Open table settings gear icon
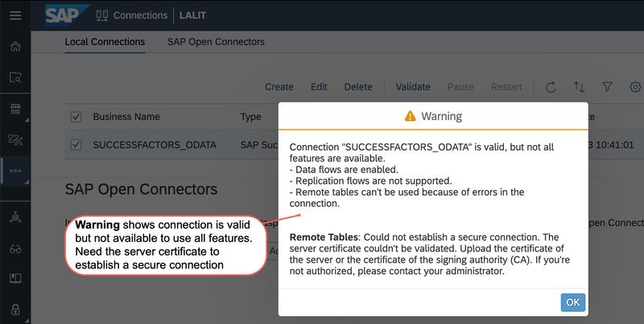Screen dimensions: 644x324 (635, 87)
